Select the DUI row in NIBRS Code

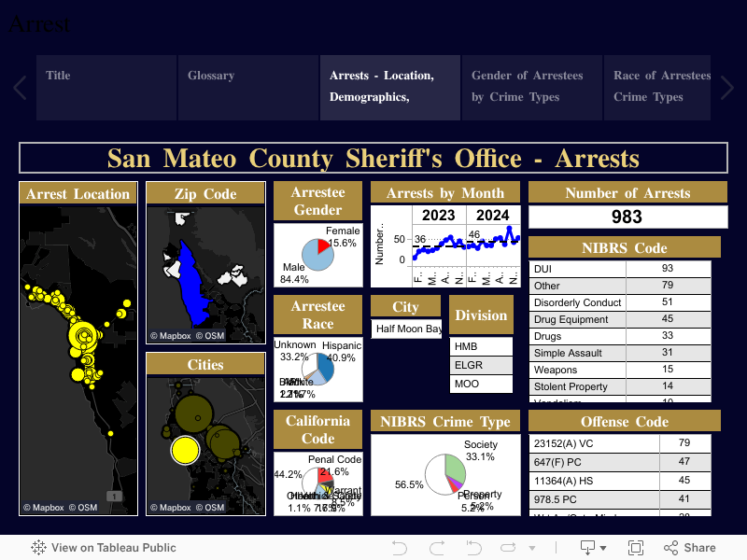click(x=620, y=269)
